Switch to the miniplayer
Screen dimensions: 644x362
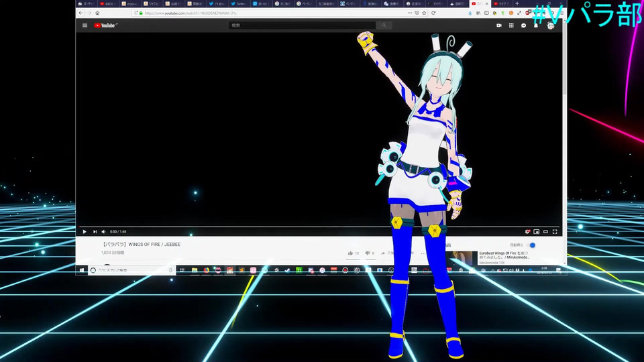pyautogui.click(x=537, y=232)
